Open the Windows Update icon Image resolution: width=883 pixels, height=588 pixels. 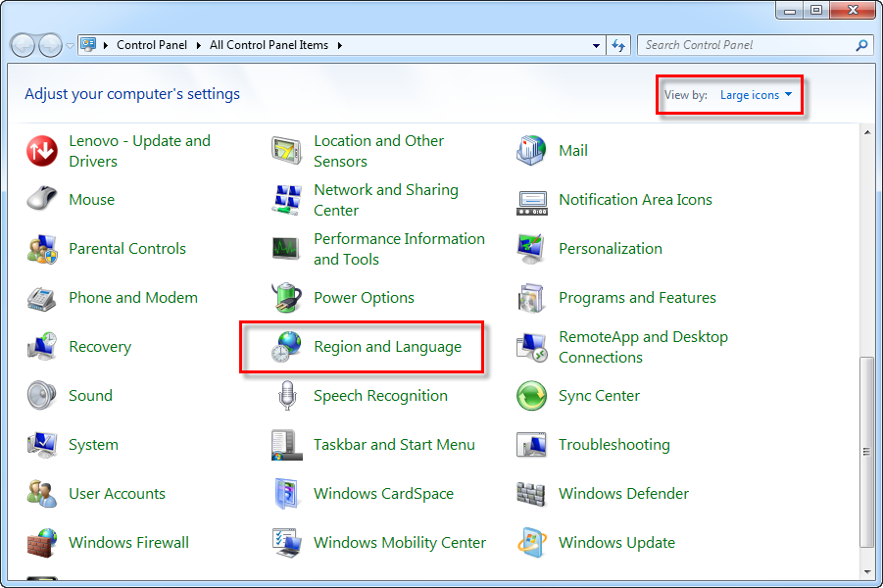tap(531, 543)
